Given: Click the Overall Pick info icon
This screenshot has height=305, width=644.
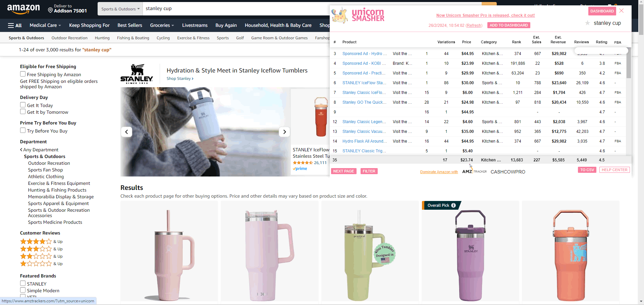Looking at the screenshot, I should point(453,205).
